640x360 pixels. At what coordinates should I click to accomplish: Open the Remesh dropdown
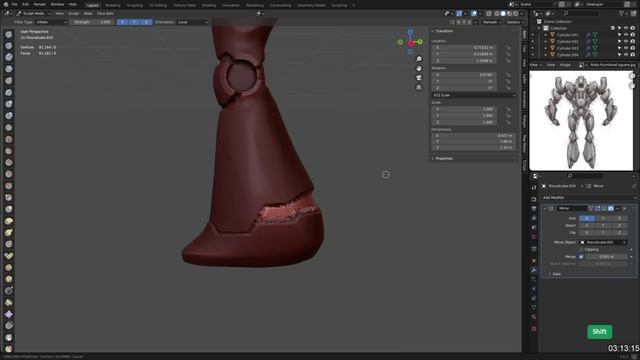pos(491,22)
